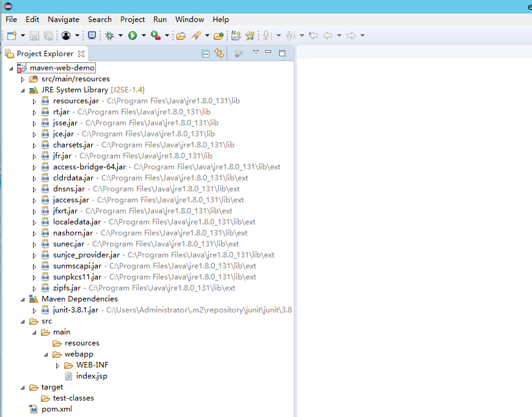Open the Project menu
532x417 pixels.
click(x=133, y=20)
